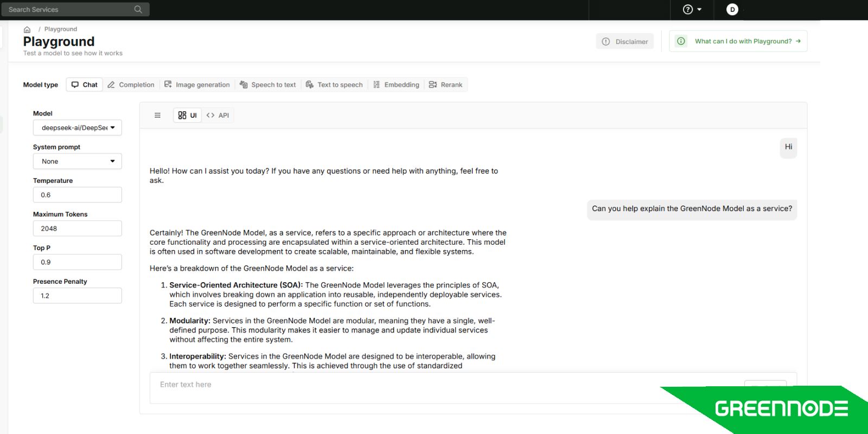Open the user profile avatar
Image resolution: width=868 pixels, height=434 pixels.
pos(732,9)
